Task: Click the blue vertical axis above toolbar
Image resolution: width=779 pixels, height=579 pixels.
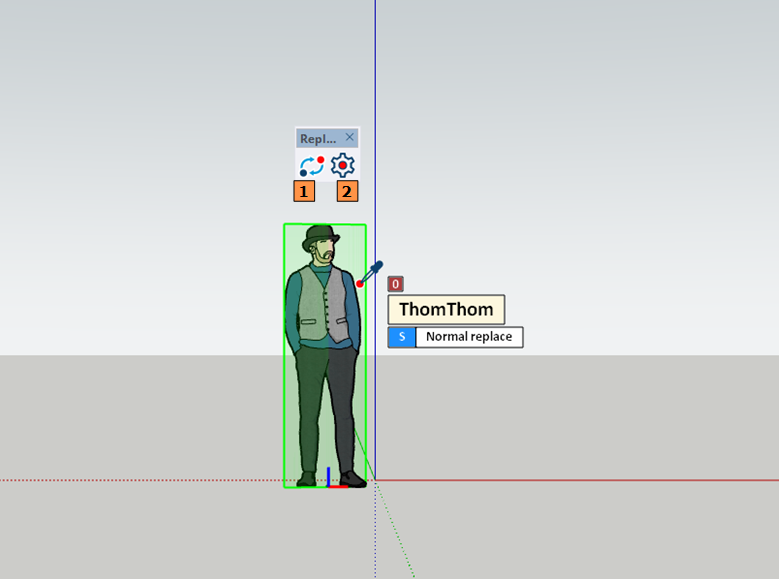Action: [375, 60]
